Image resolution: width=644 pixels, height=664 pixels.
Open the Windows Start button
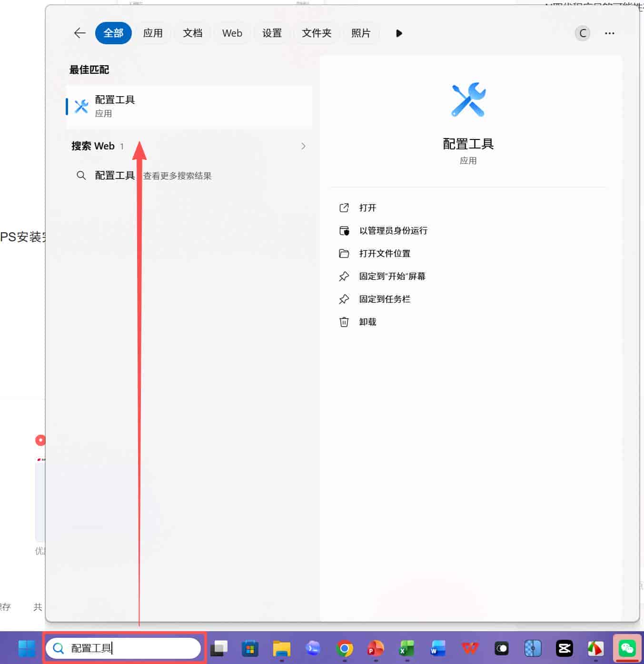click(x=27, y=648)
